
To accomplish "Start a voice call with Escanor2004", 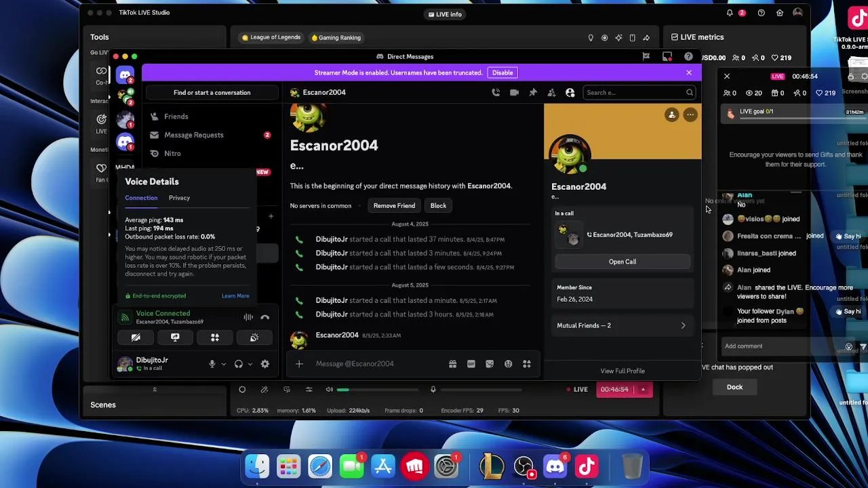I will click(496, 92).
